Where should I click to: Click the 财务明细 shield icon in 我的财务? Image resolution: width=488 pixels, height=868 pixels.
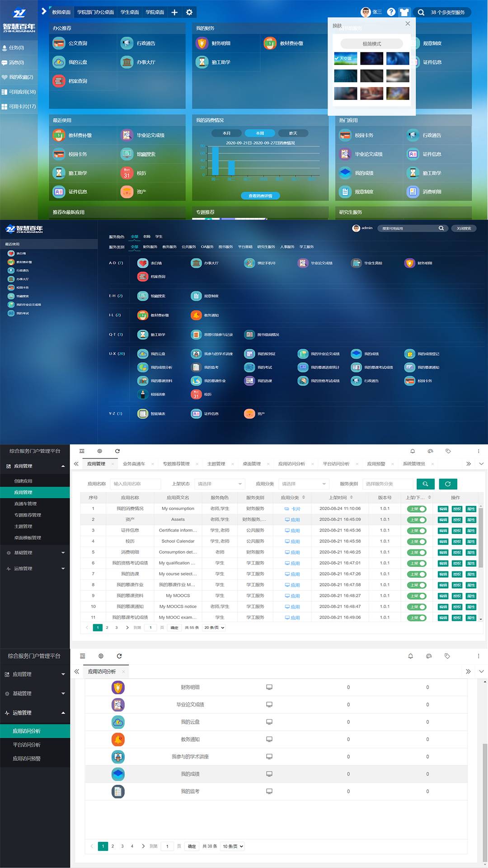pos(202,43)
